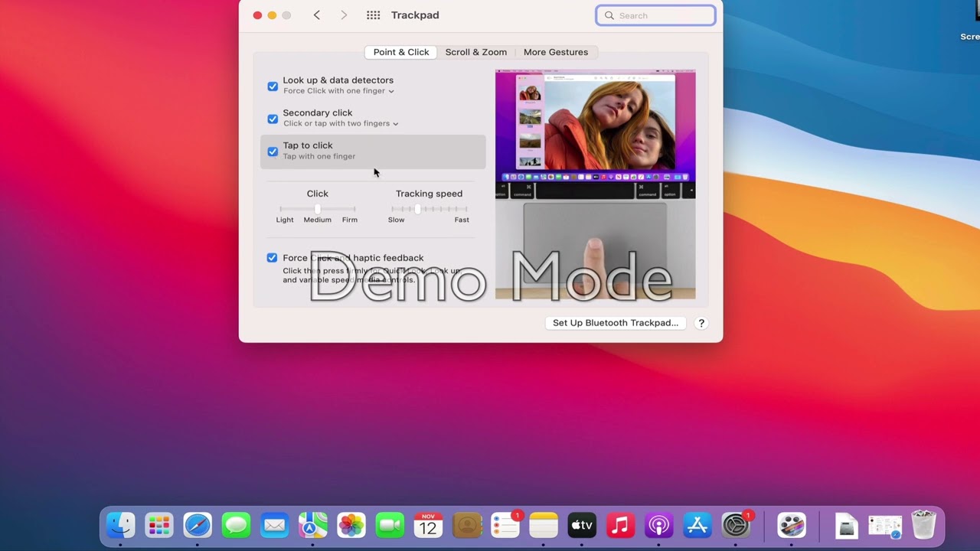Click the Tap with one finger text

[319, 156]
